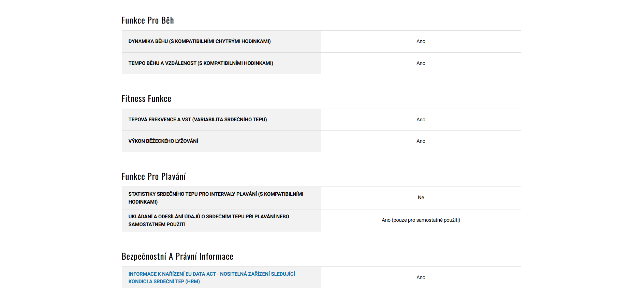Click the 'Ano' value beside the EU Data Act row
The width and height of the screenshot is (644, 288).
point(421,277)
